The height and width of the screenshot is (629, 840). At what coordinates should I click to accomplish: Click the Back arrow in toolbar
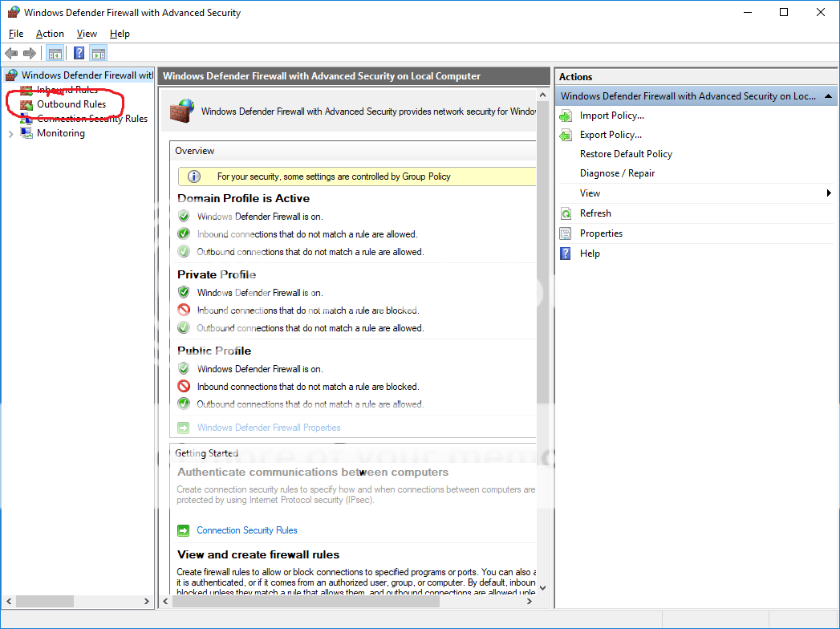point(11,54)
